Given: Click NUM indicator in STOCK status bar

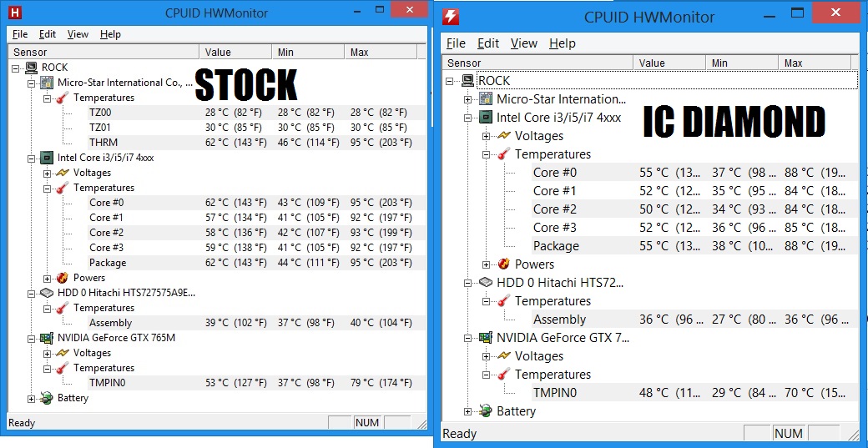Looking at the screenshot, I should pos(367,423).
